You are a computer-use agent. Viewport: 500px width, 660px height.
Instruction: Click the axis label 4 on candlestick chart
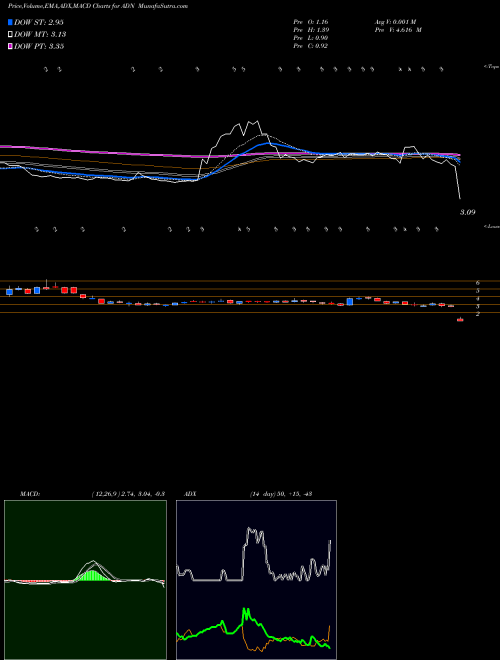(x=478, y=298)
